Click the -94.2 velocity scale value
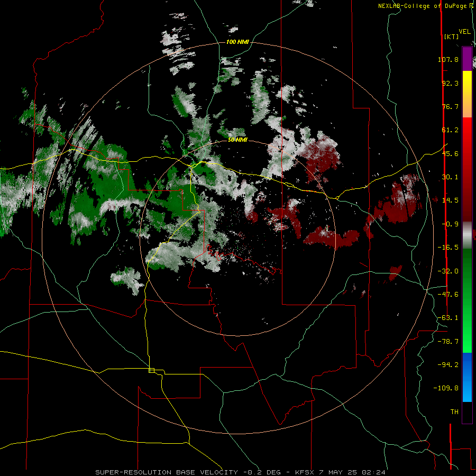The width and height of the screenshot is (476, 476). coord(448,364)
